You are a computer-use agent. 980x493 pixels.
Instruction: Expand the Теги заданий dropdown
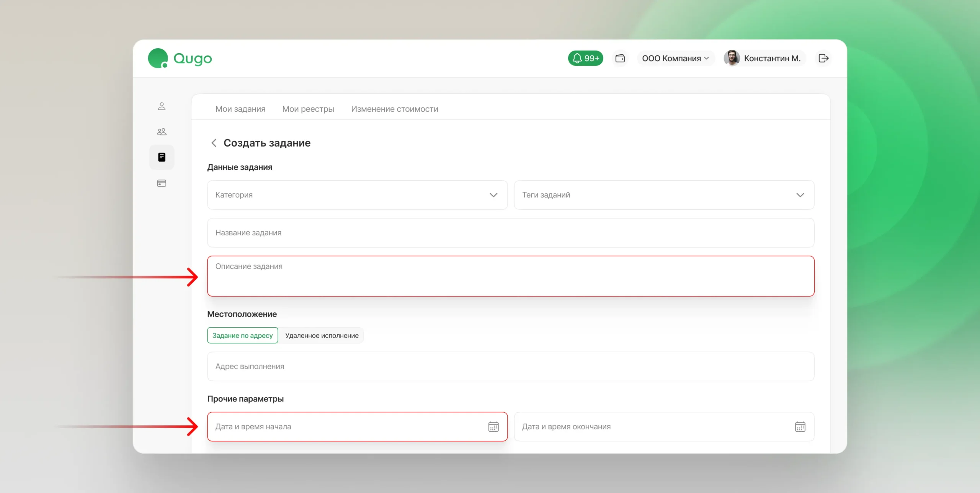coord(664,195)
